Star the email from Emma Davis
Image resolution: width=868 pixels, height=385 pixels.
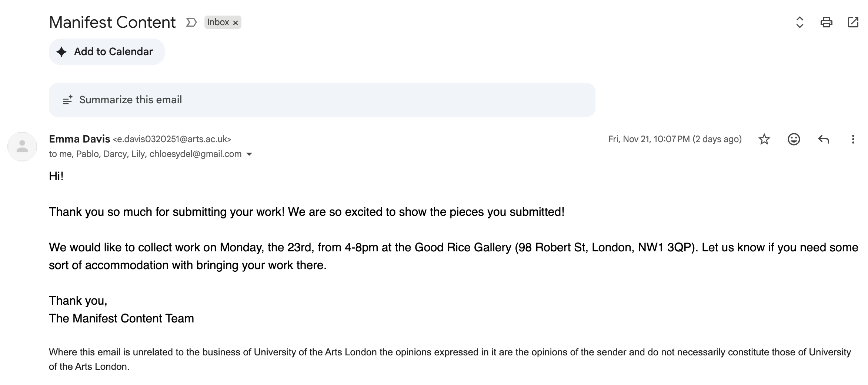tap(764, 139)
